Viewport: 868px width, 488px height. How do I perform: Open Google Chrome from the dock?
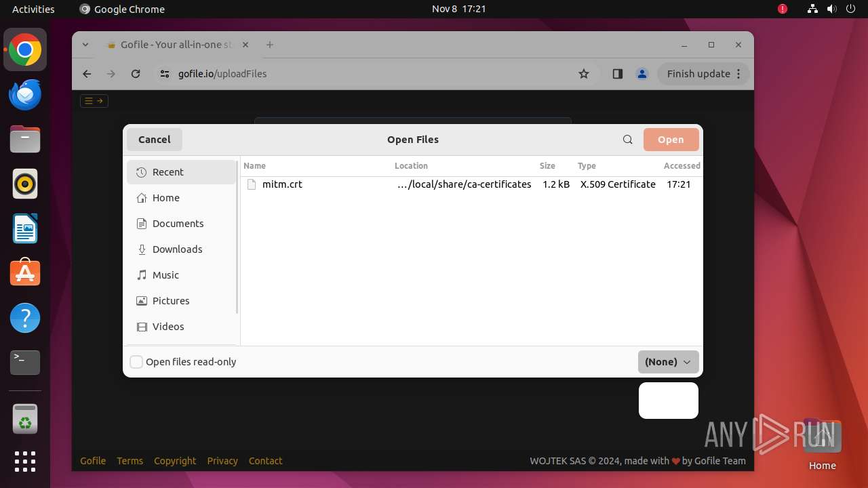(x=25, y=50)
